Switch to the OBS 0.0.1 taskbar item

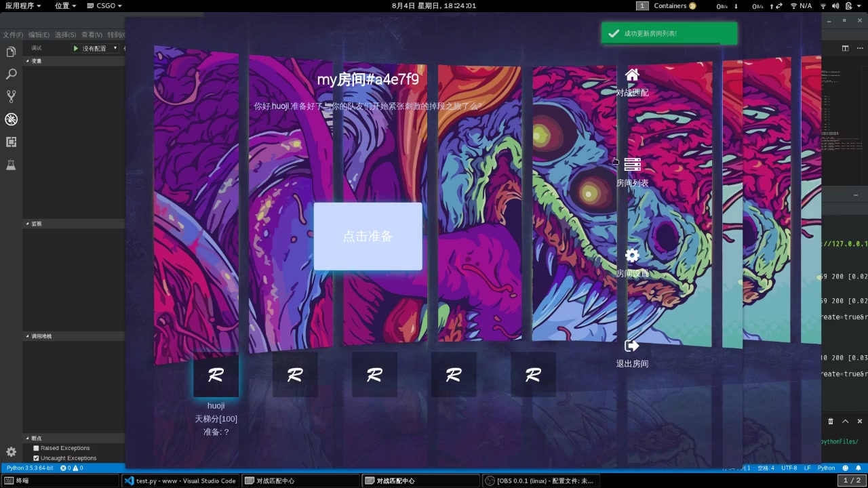coord(540,481)
